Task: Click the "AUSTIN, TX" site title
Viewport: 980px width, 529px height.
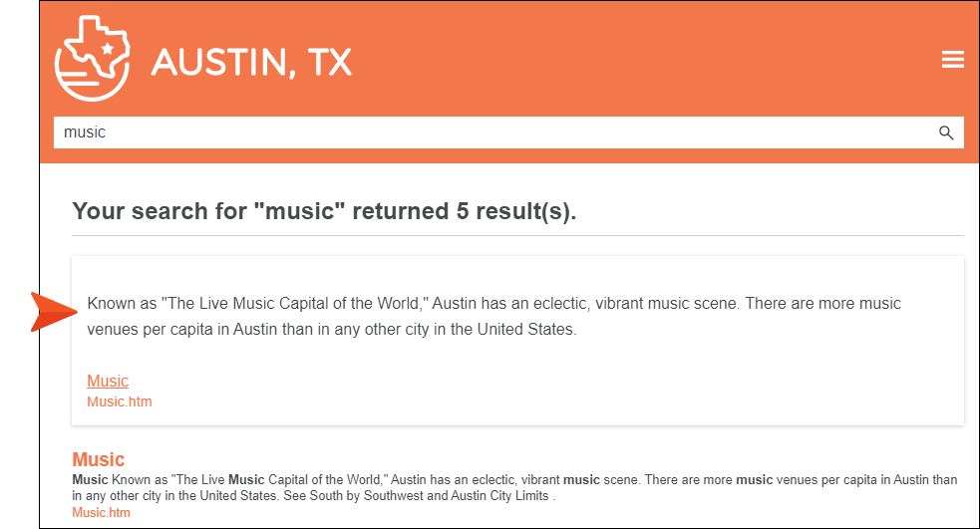Action: tap(251, 63)
